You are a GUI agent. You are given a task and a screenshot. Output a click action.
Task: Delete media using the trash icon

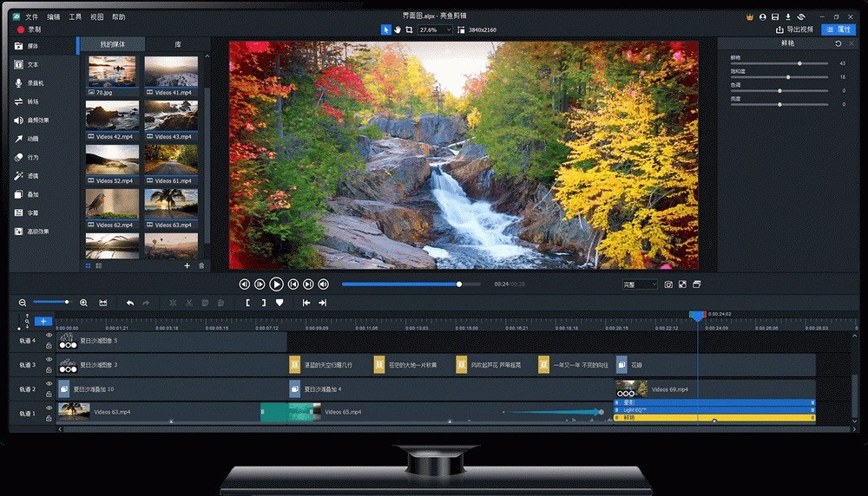pos(201,265)
